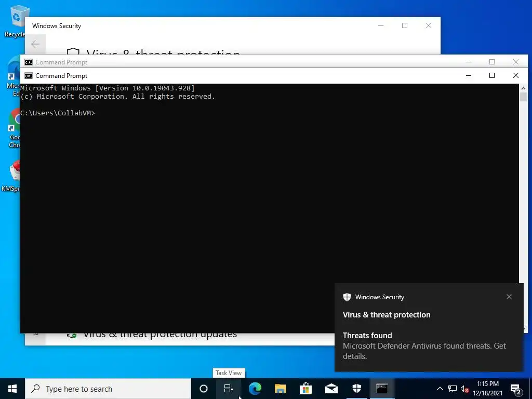
Task: Show hidden system tray icons
Action: (x=440, y=389)
